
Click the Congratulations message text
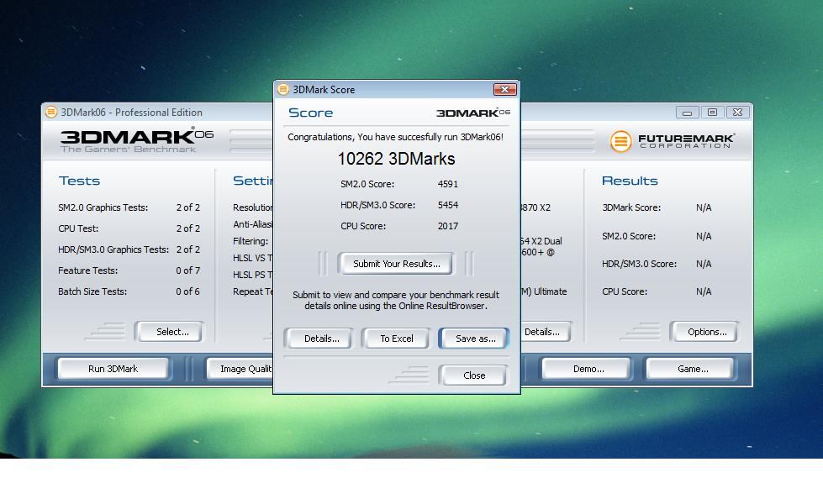pos(395,137)
